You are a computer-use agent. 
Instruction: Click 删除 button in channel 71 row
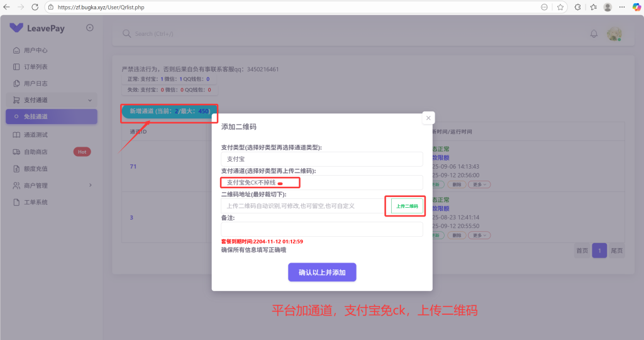point(457,184)
